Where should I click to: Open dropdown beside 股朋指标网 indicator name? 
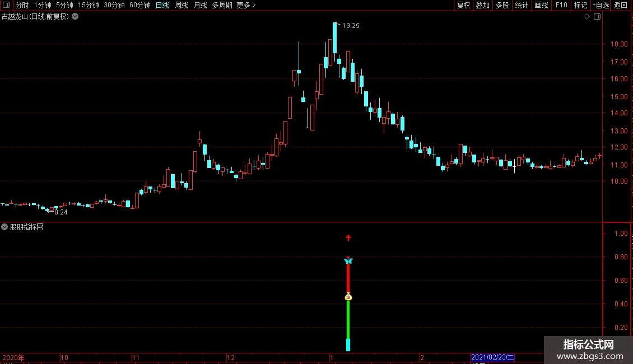(4, 227)
